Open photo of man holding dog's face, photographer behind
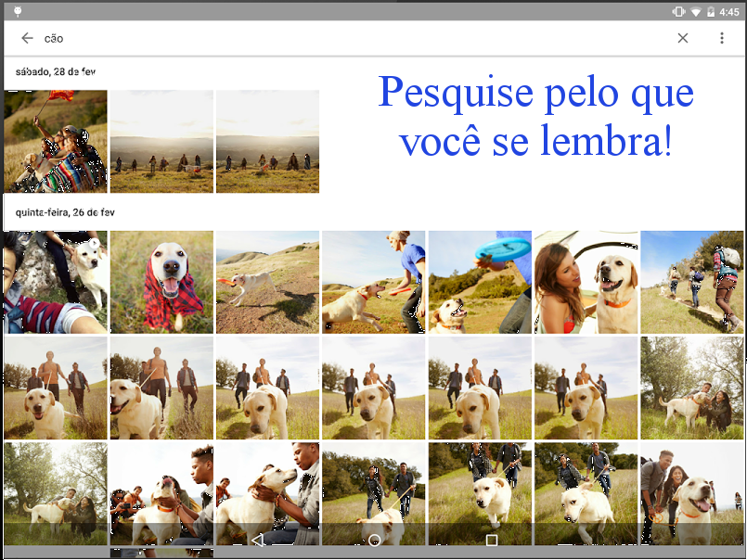This screenshot has width=747, height=560. tap(161, 493)
